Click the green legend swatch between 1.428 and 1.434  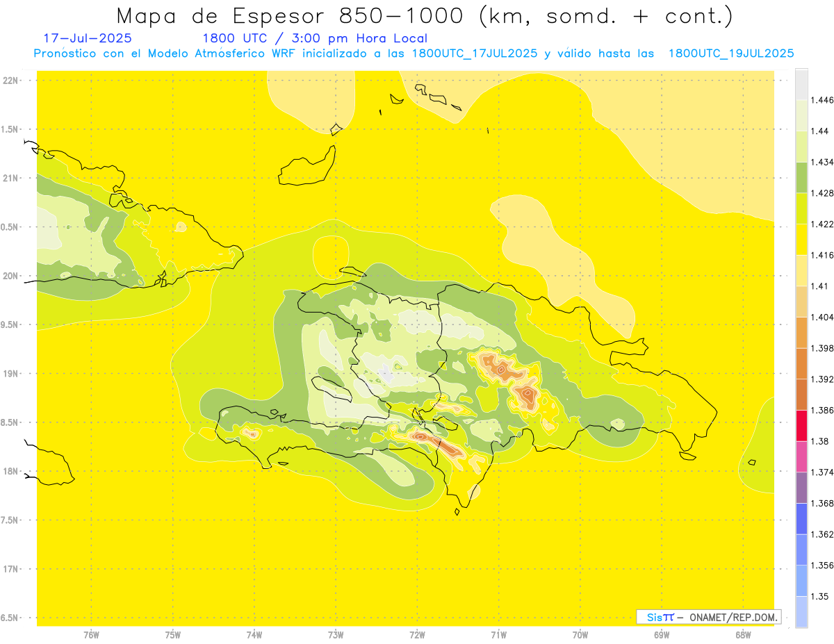pyautogui.click(x=801, y=177)
